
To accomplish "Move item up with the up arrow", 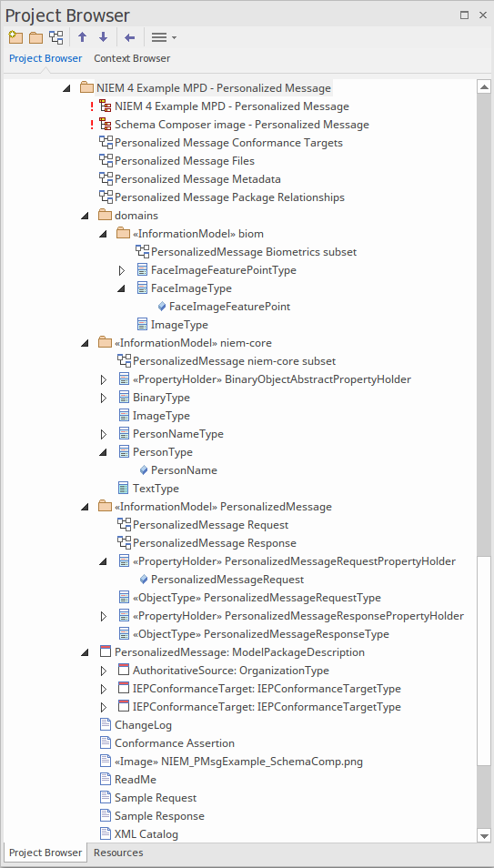I will pyautogui.click(x=83, y=37).
